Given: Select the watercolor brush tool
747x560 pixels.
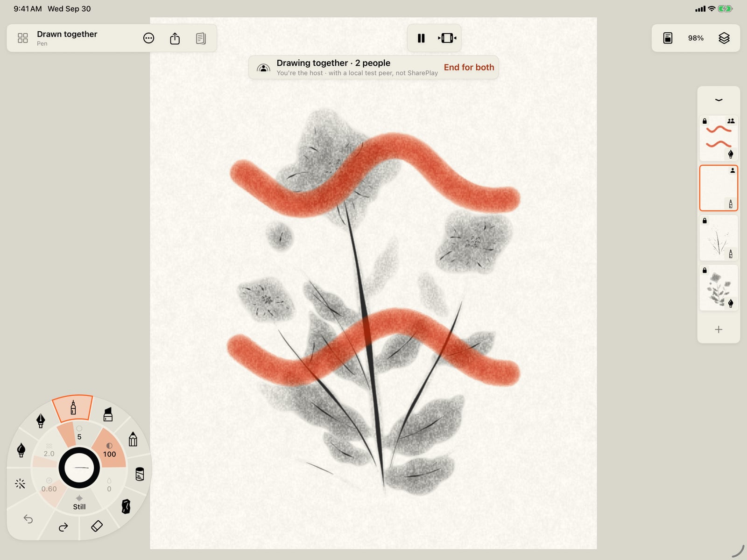Looking at the screenshot, I should point(21,450).
